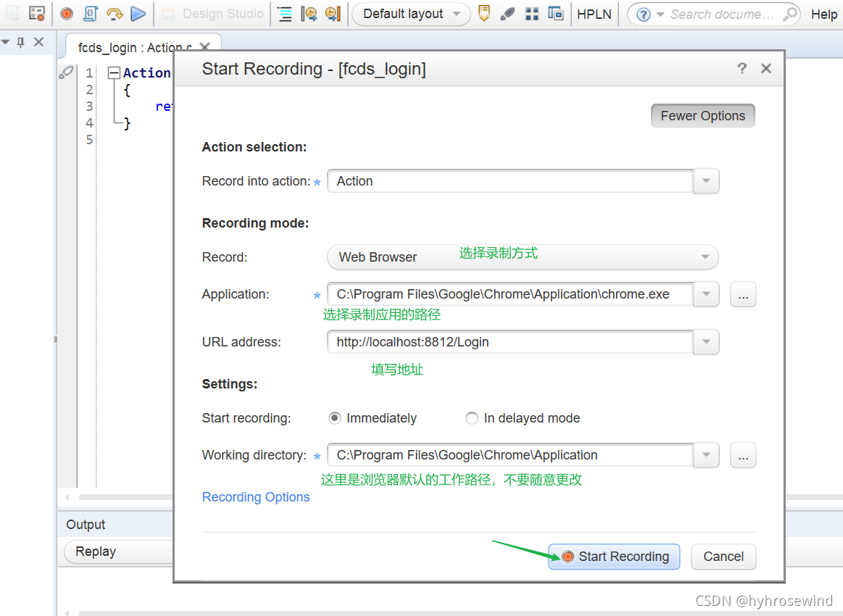
Task: Click the editor horizontal scrollbar
Action: (125, 497)
